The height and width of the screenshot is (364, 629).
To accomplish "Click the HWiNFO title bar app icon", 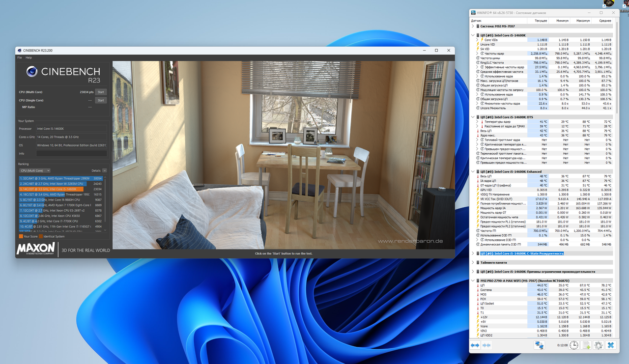I will click(x=474, y=13).
